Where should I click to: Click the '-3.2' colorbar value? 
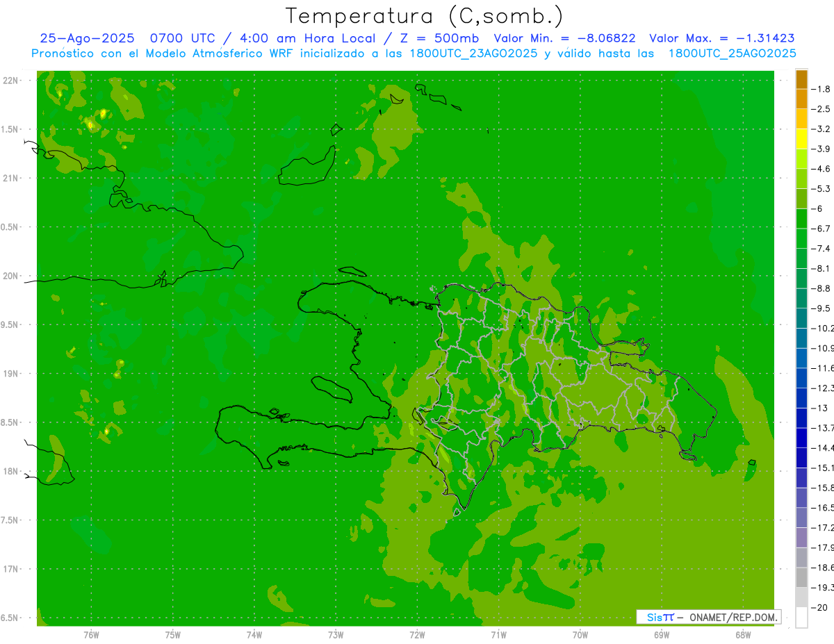821,129
